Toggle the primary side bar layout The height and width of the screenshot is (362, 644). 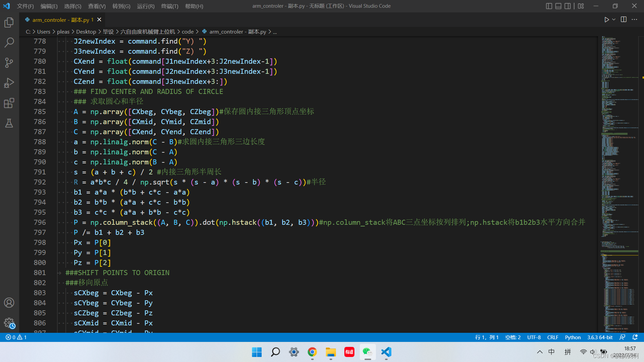tap(549, 6)
